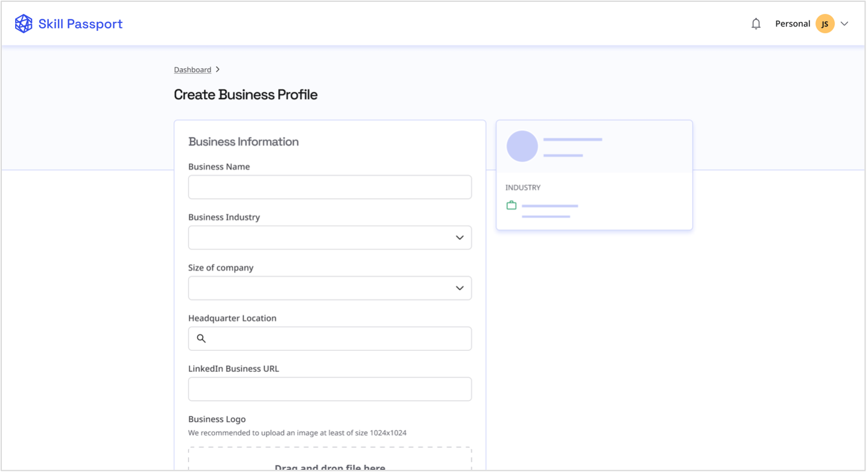The height and width of the screenshot is (474, 868).
Task: Expand the account menu chevron
Action: pyautogui.click(x=844, y=24)
